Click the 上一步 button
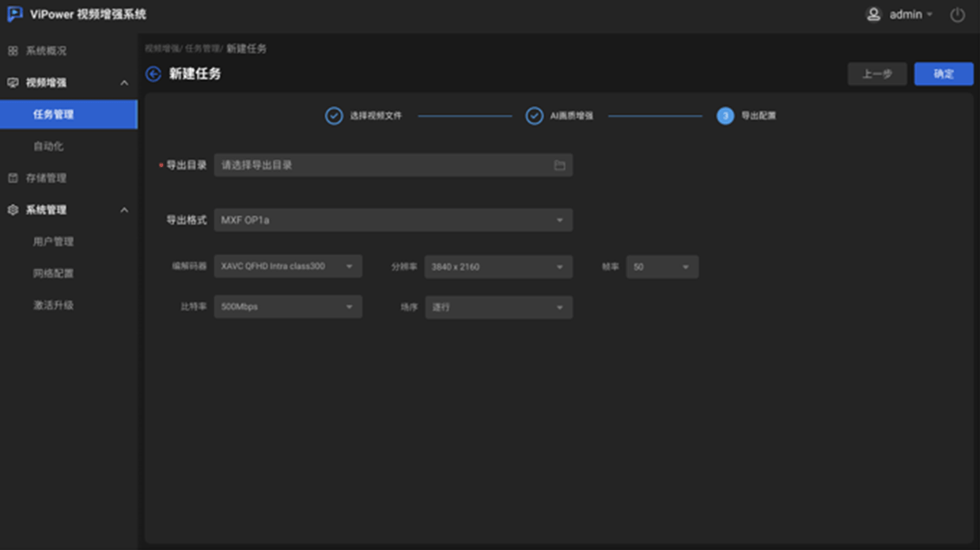This screenshot has height=550, width=980. pos(876,74)
